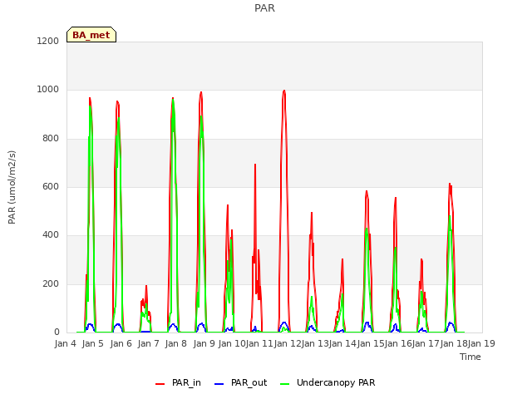Click the green Undercanopy peak on Jan 8
Viewport: 532px width, 399px height.
tap(173, 101)
